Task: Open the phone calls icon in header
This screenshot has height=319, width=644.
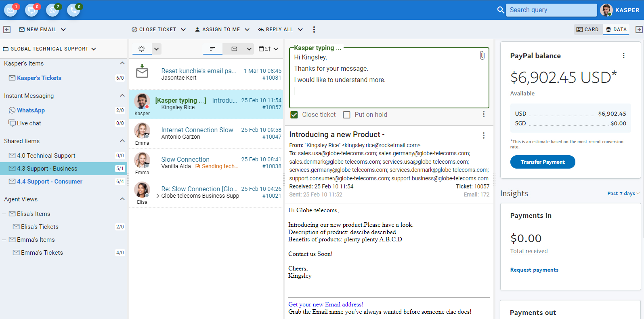Action: point(73,10)
